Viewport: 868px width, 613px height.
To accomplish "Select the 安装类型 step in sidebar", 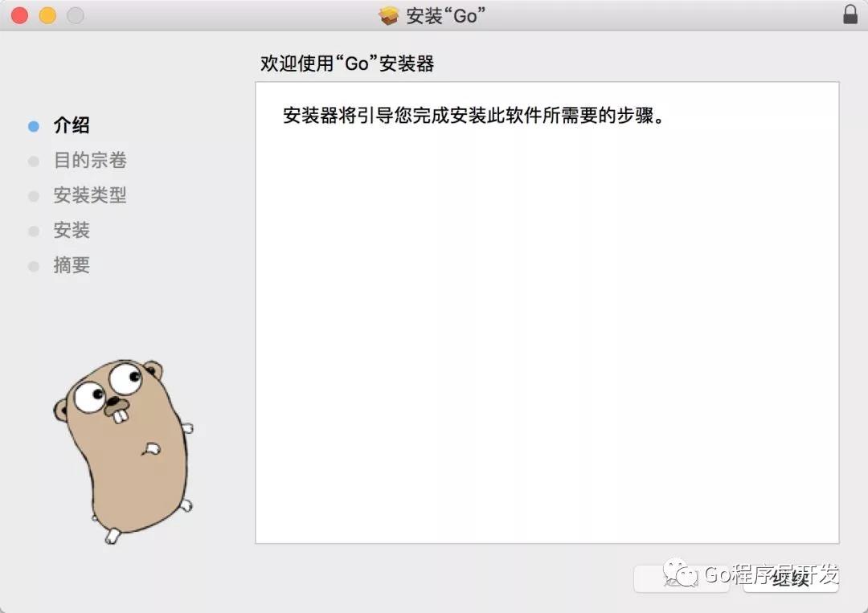I will click(90, 194).
